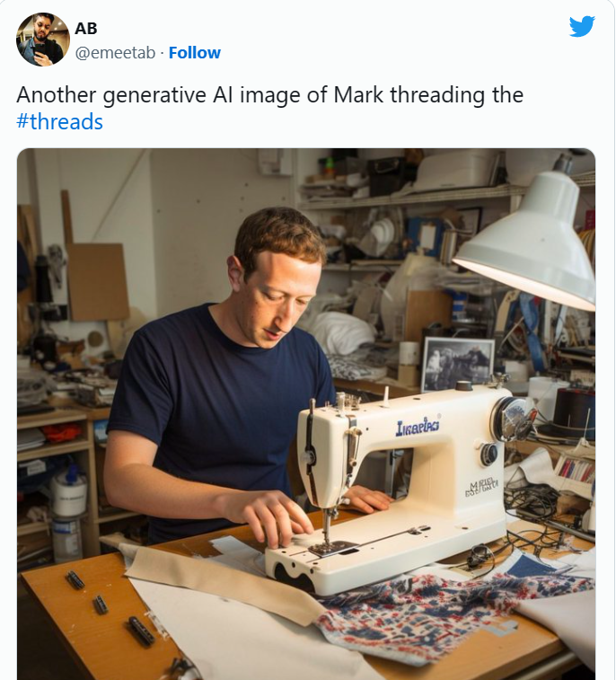Click the white desk lamp in the image
The image size is (616, 680).
click(x=530, y=243)
